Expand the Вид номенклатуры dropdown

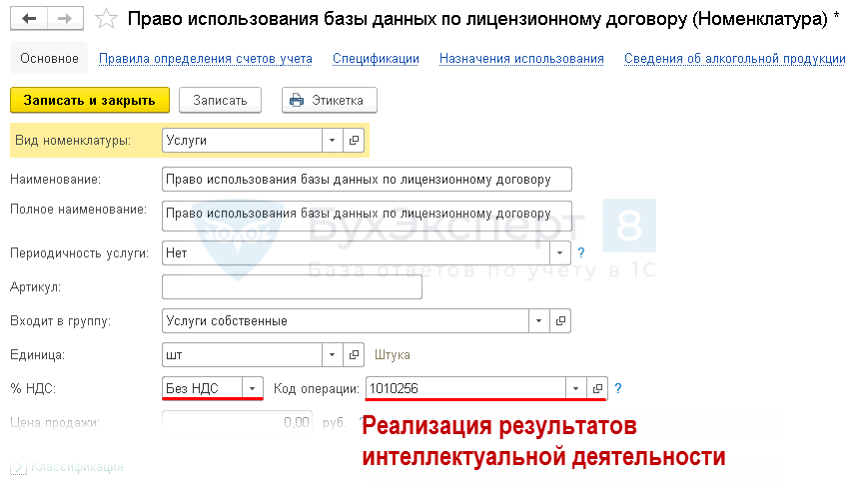point(332,141)
